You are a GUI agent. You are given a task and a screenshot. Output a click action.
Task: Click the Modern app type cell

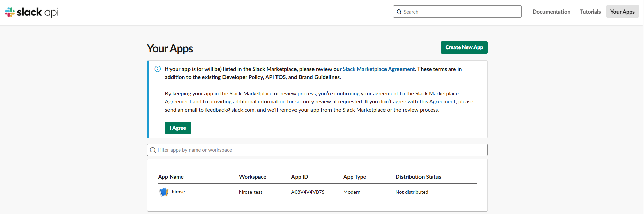tap(352, 192)
